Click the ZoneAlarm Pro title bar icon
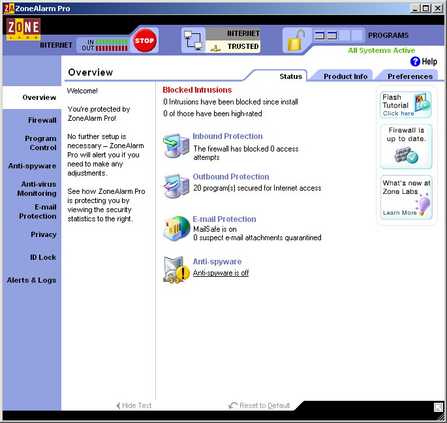 pyautogui.click(x=9, y=8)
